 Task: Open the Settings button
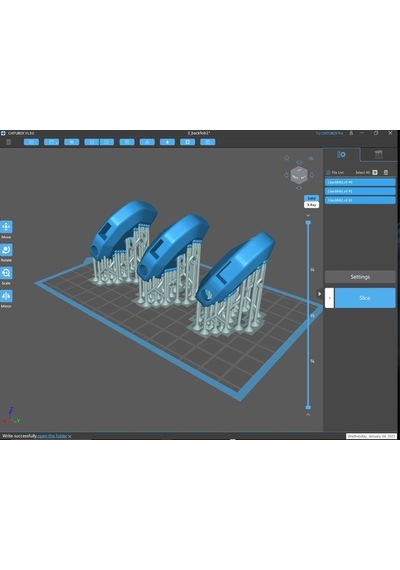360,277
